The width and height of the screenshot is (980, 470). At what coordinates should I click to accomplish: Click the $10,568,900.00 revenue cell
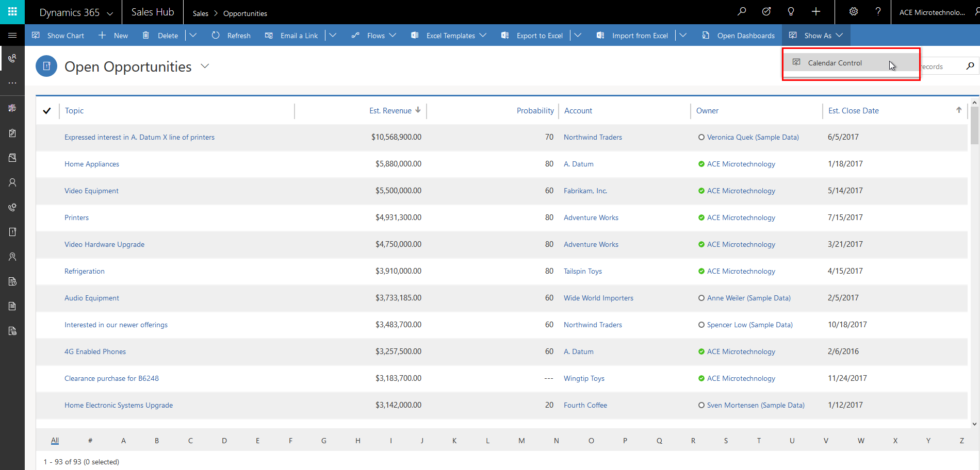pos(396,137)
